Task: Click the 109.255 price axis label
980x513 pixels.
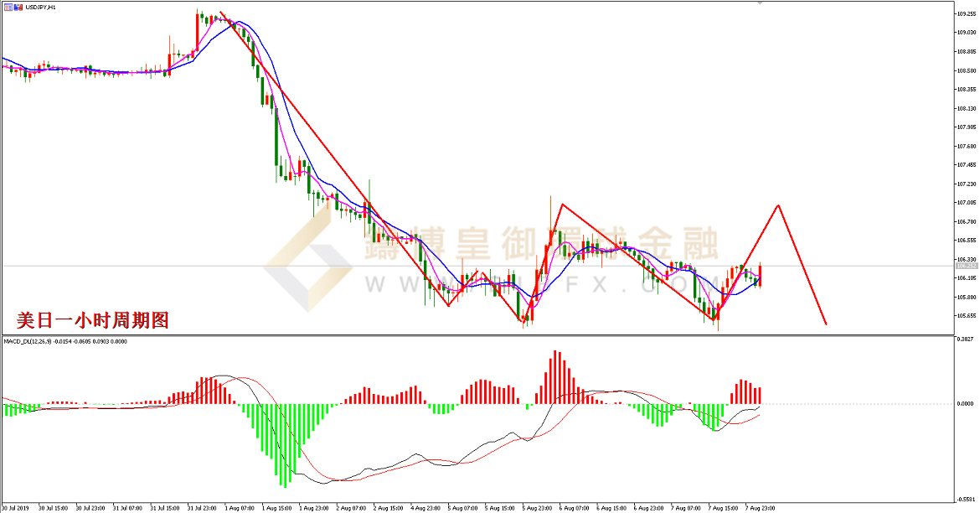Action: click(966, 13)
